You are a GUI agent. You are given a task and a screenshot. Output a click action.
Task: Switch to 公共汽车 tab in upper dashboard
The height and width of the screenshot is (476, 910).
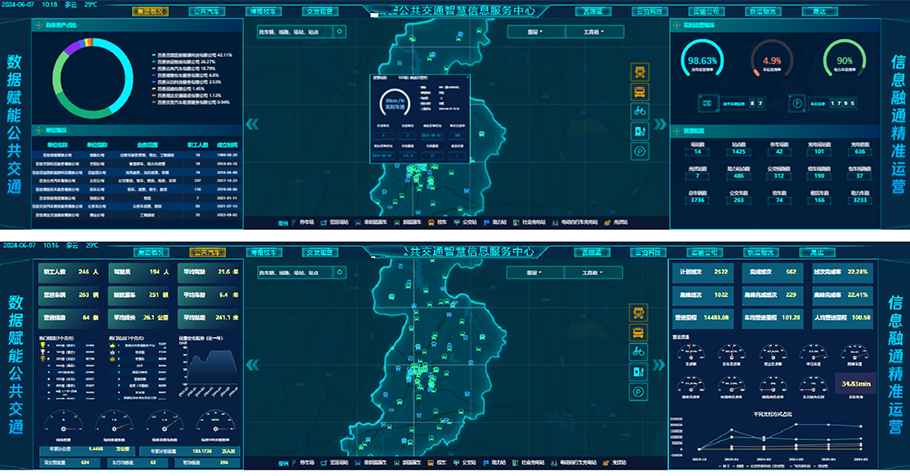click(x=207, y=12)
